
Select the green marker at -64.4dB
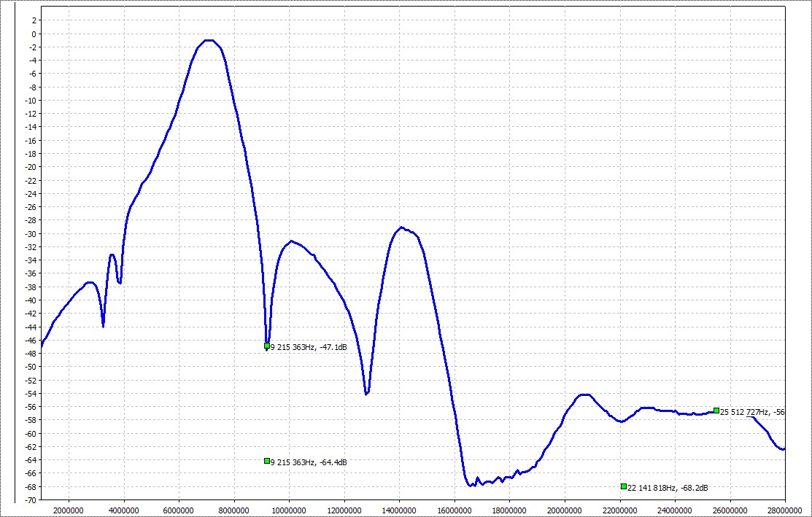[267, 461]
